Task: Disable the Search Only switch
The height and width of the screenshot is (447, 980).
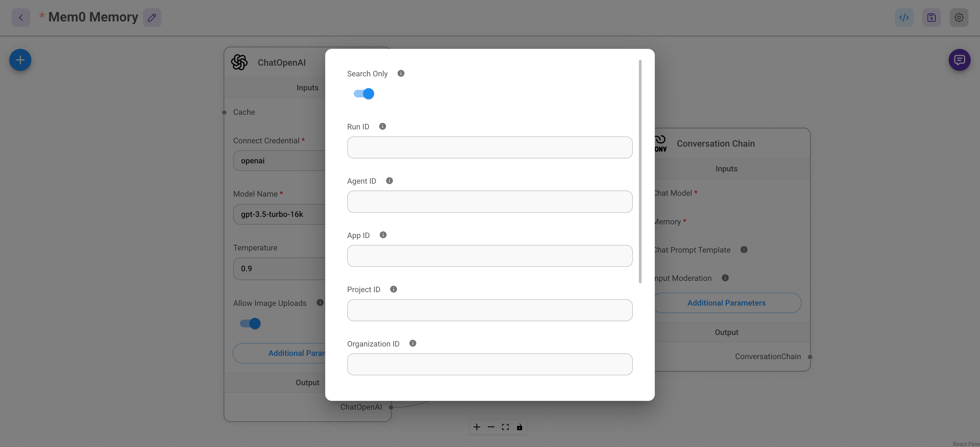Action: coord(364,94)
